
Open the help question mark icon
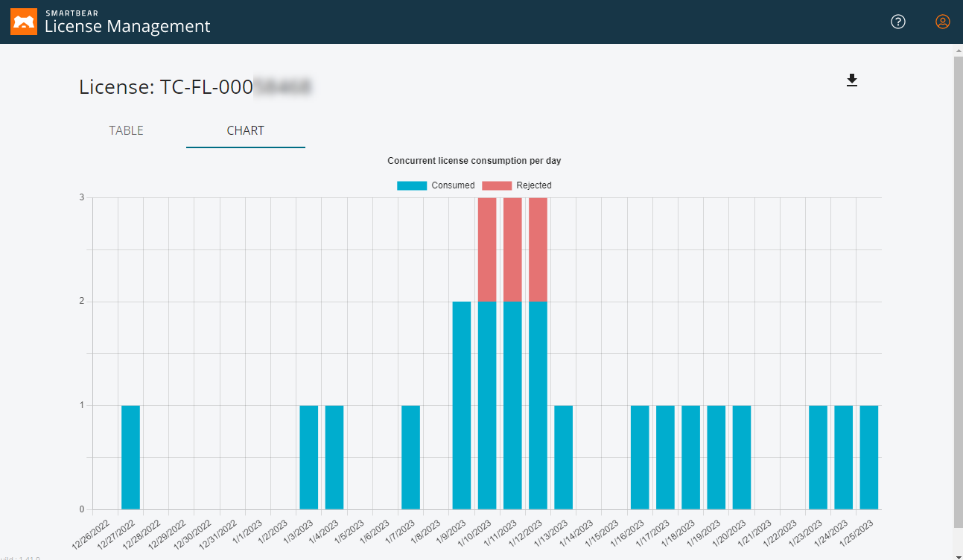898,22
